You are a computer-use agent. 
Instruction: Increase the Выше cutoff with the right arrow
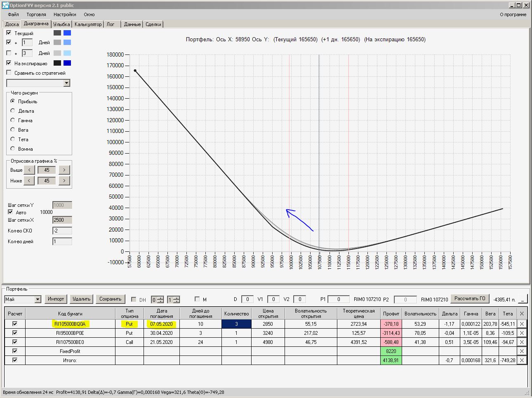64,170
